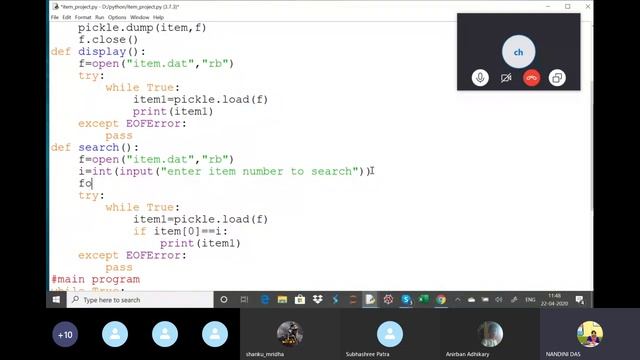This screenshot has height=360, width=640.
Task: Open Google Chrome from taskbar
Action: click(x=441, y=300)
